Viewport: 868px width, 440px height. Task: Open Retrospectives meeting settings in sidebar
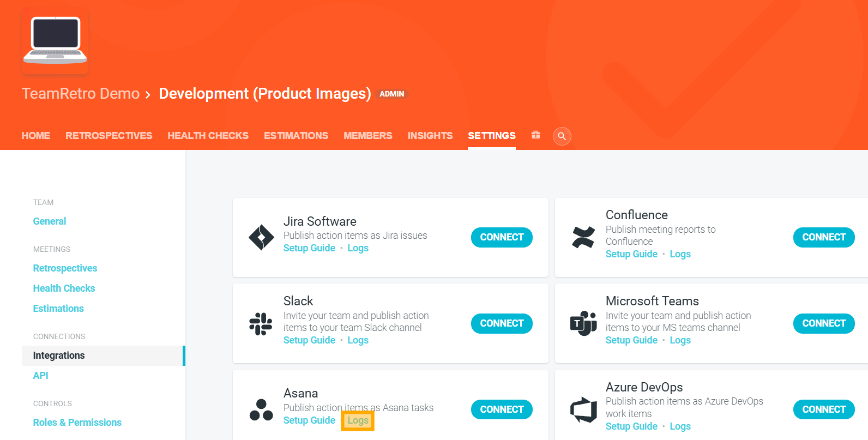65,268
